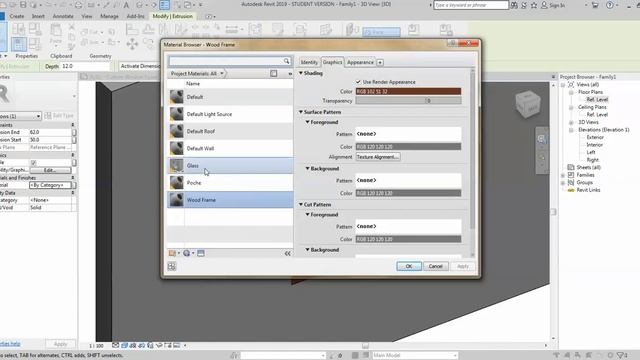Click the Surface Pattern Foreground color swatch
This screenshot has height=360, width=640.
point(408,147)
